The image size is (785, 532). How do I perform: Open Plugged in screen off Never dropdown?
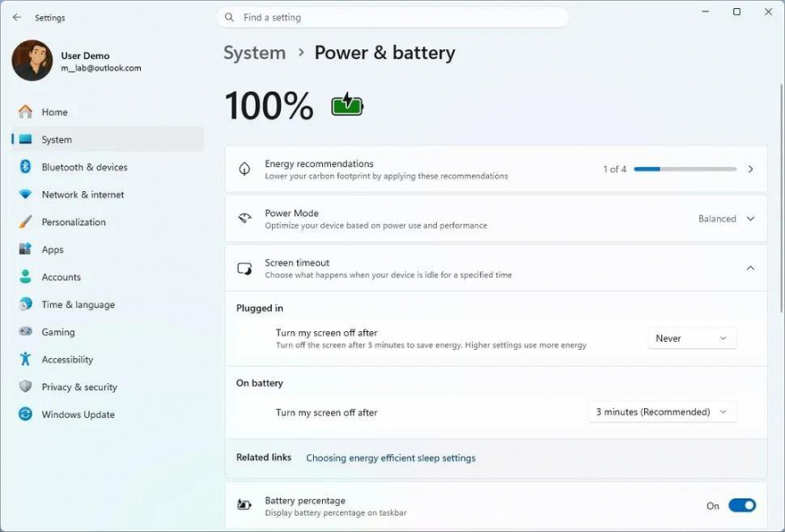tap(692, 338)
